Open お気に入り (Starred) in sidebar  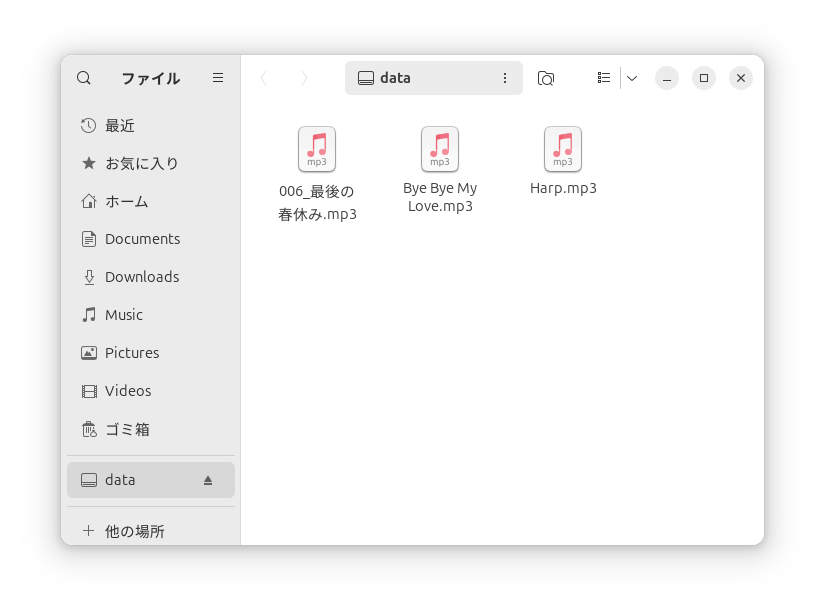click(x=141, y=163)
